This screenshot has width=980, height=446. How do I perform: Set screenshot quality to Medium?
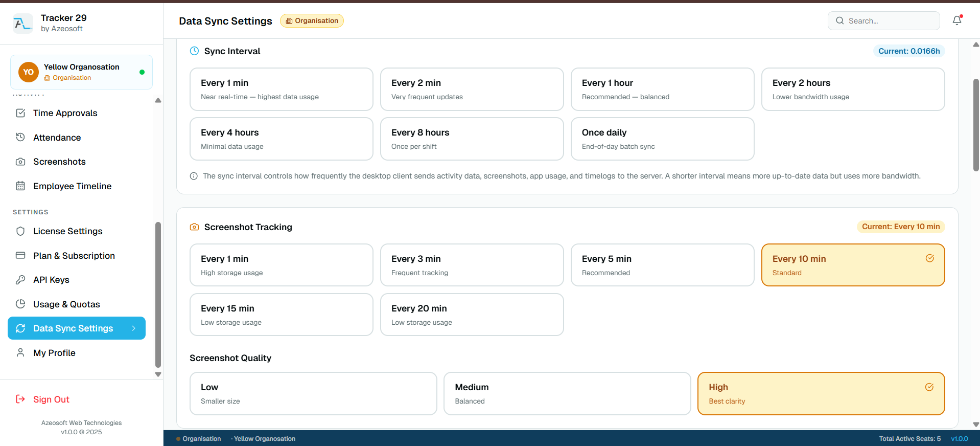(567, 393)
